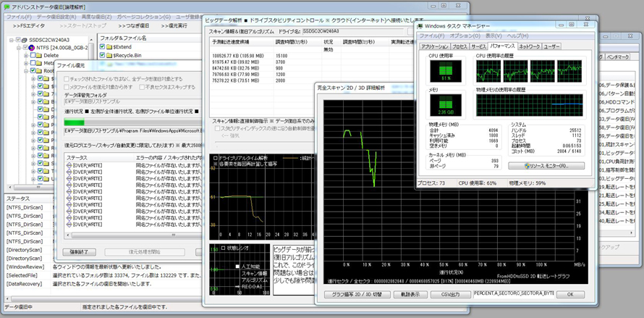The width and height of the screenshot is (644, 318).
Task: Uncheck the $Recycle.Bin checkbox
Action: point(102,55)
